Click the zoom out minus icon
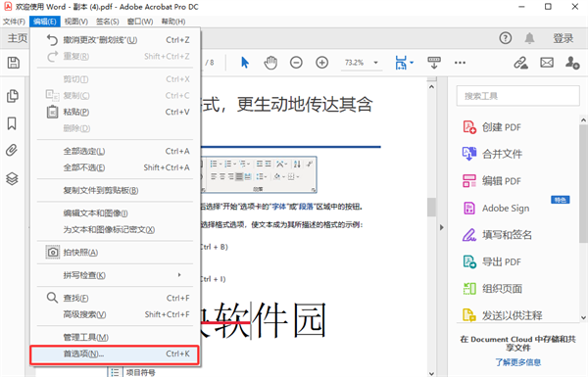 296,63
